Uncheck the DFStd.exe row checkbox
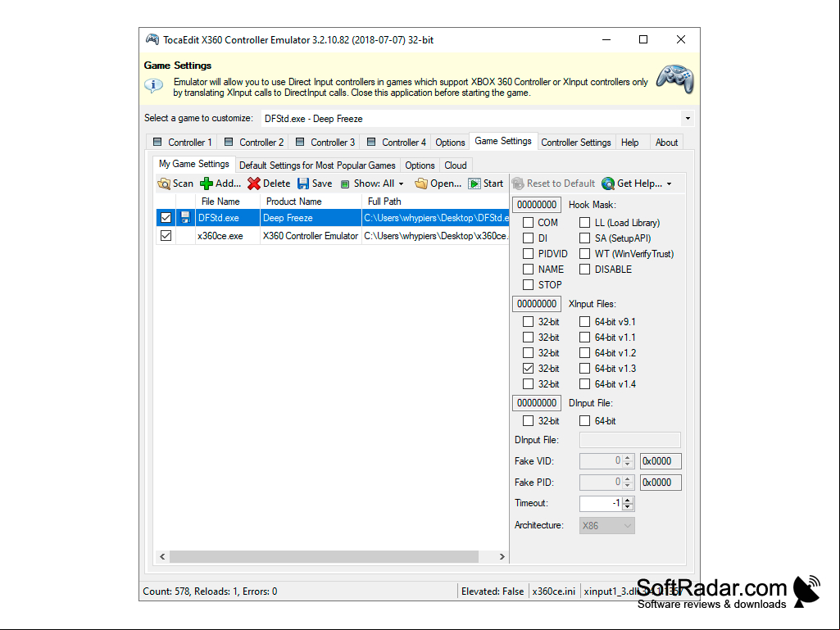This screenshot has width=840, height=630. coord(166,217)
